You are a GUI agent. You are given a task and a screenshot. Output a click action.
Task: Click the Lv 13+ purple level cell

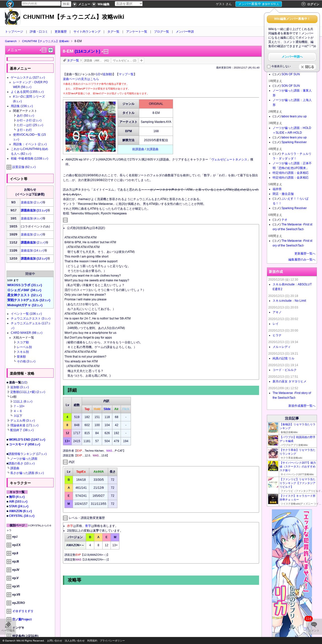(67, 441)
